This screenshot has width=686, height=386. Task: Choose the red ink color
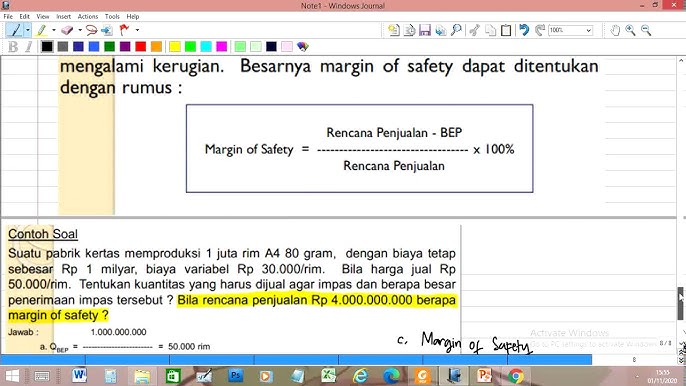coord(140,46)
